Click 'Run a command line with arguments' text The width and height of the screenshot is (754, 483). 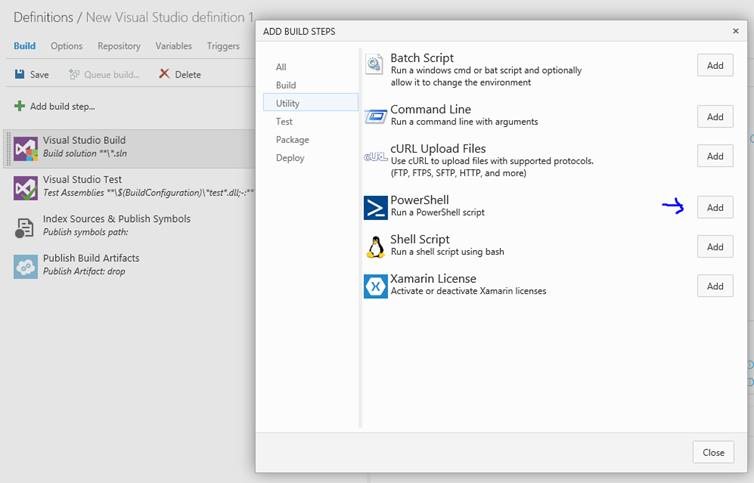pos(465,122)
